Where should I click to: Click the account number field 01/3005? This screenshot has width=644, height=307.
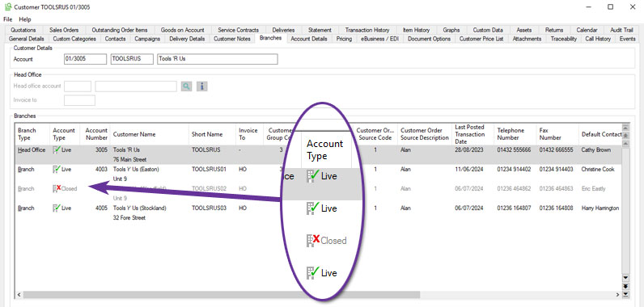(86, 59)
